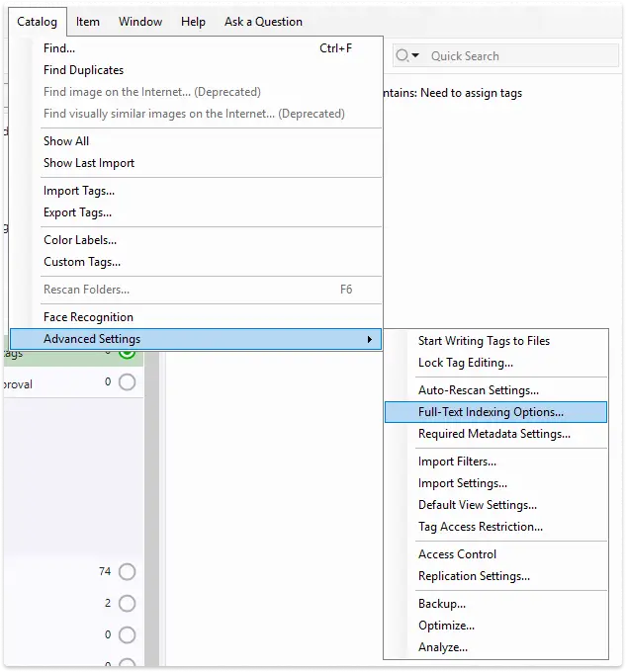626x672 pixels.
Task: Open Color Labels... settings
Action: tap(80, 240)
